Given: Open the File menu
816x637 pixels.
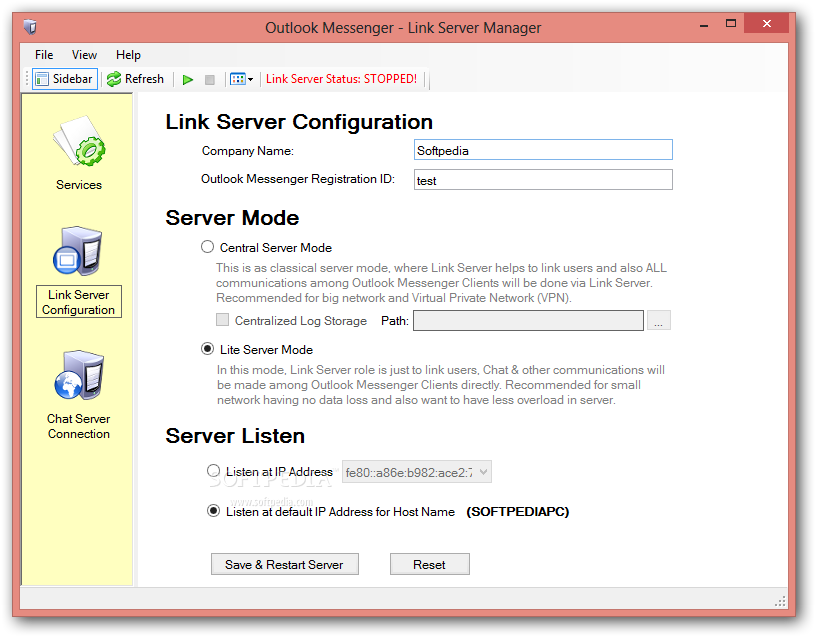Looking at the screenshot, I should click(x=44, y=55).
